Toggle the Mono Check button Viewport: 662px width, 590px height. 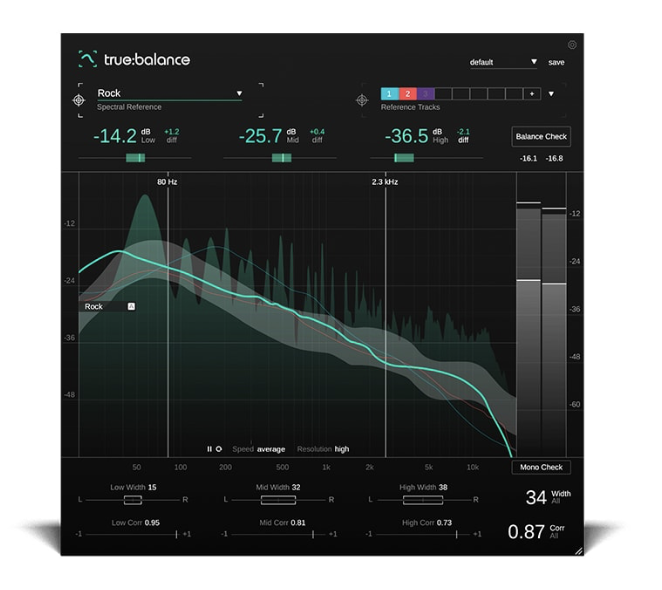tap(541, 467)
